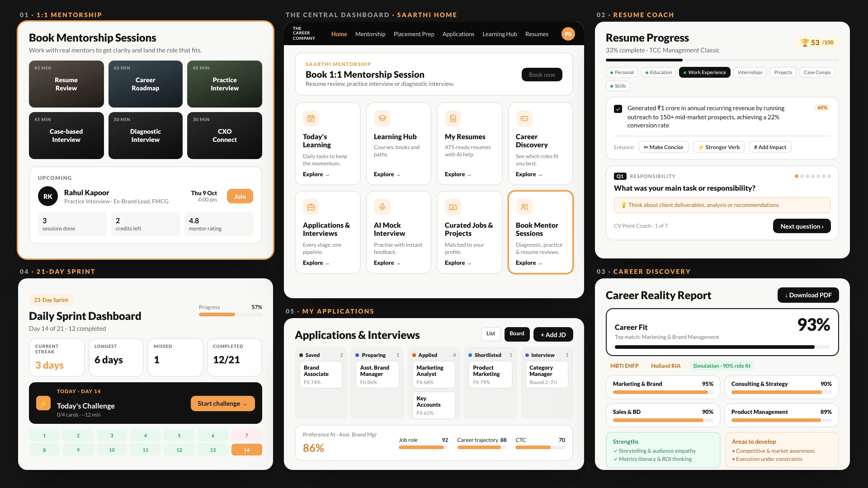Click the My Resumes document icon
The height and width of the screenshot is (488, 868).
coord(453,118)
